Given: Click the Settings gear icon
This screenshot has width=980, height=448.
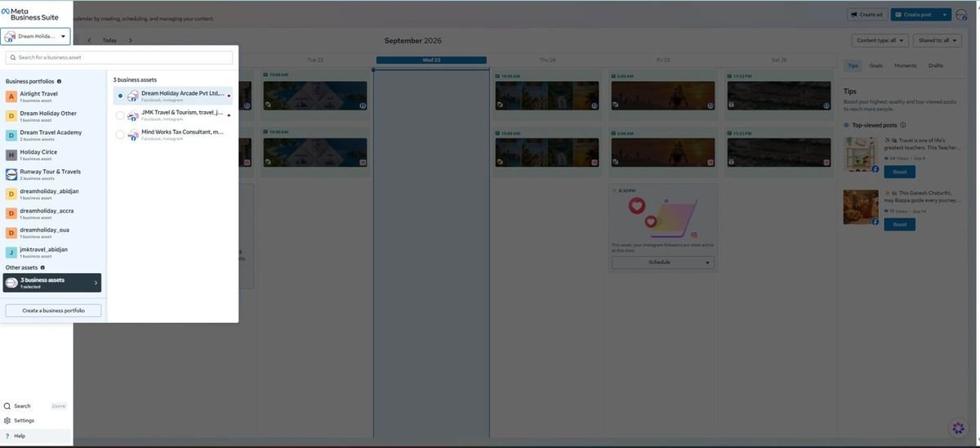Looking at the screenshot, I should point(7,420).
